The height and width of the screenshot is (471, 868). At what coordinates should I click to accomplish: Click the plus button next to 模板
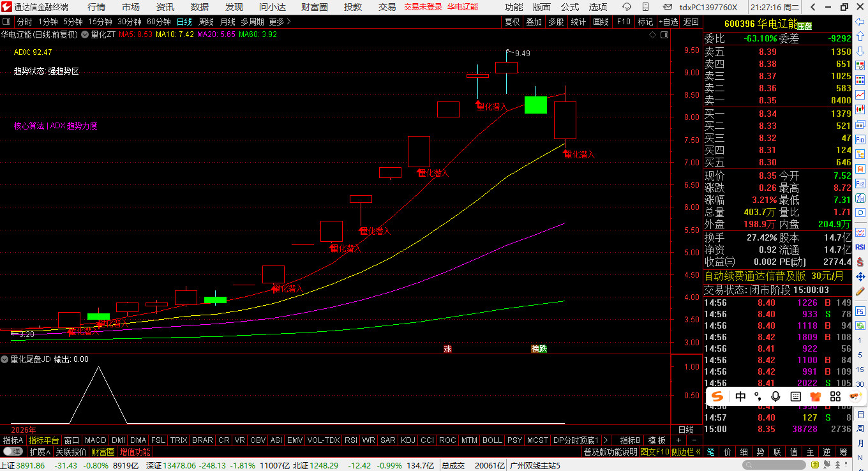(678, 440)
